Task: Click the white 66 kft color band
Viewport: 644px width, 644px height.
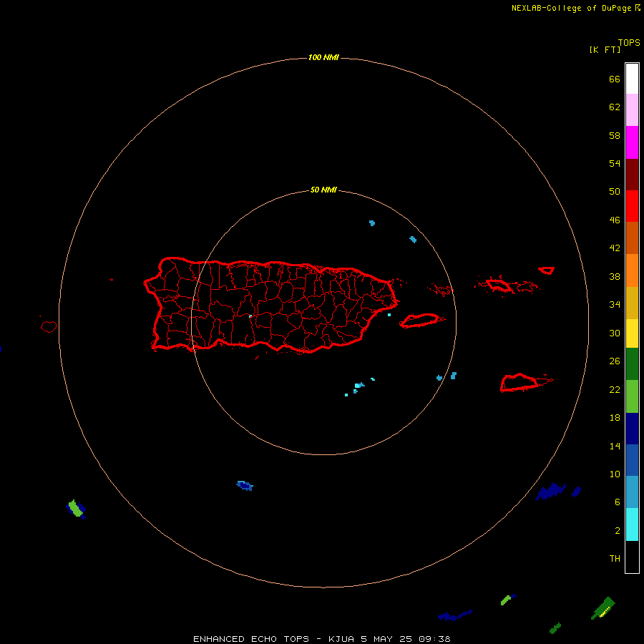Action: [x=632, y=79]
